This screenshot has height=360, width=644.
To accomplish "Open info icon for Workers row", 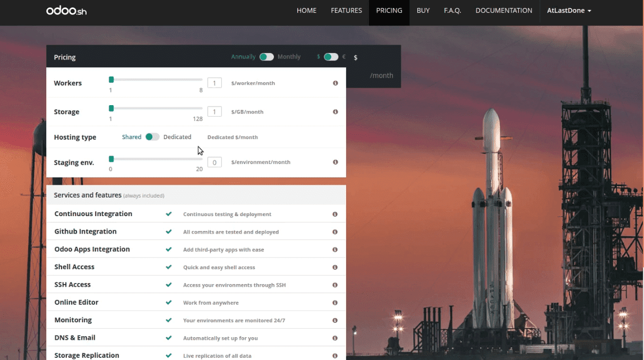I will point(336,83).
